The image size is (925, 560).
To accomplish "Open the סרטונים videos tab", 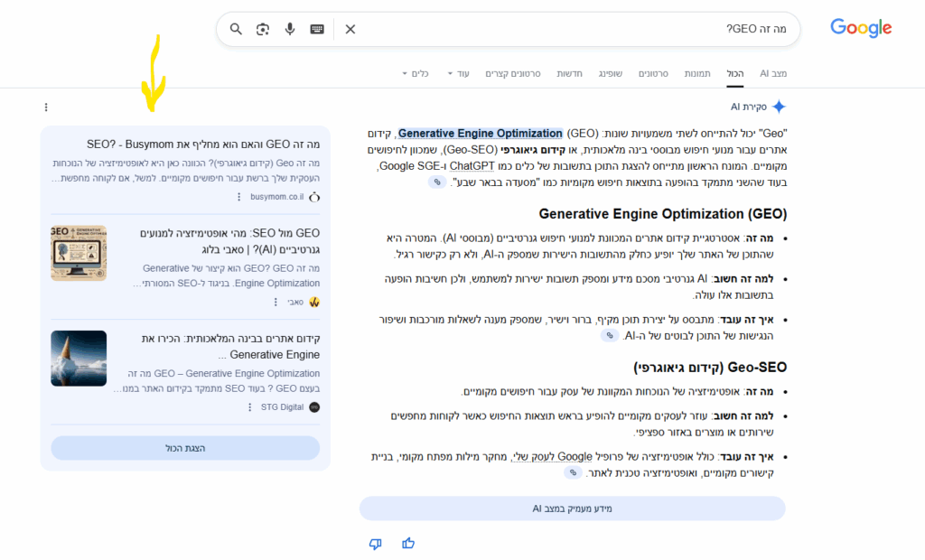I will pyautogui.click(x=653, y=74).
